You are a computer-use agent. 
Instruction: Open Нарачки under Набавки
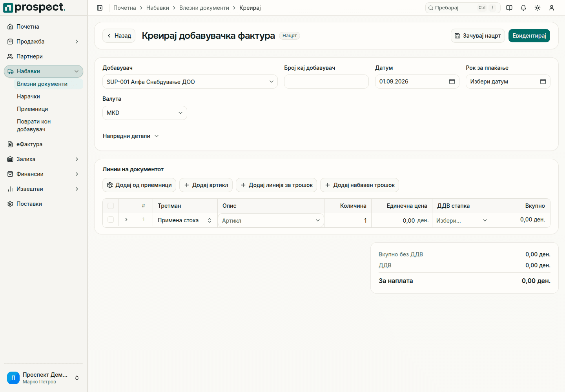(48, 96)
